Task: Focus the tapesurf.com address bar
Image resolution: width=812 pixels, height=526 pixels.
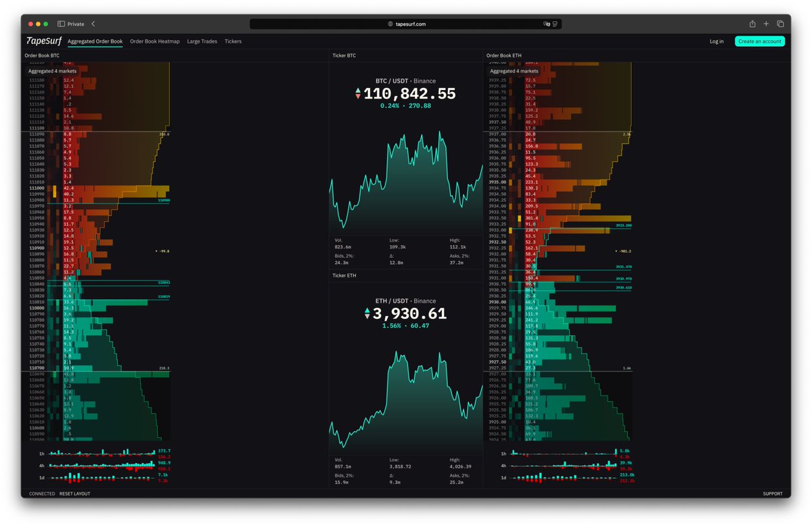Action: (x=406, y=24)
